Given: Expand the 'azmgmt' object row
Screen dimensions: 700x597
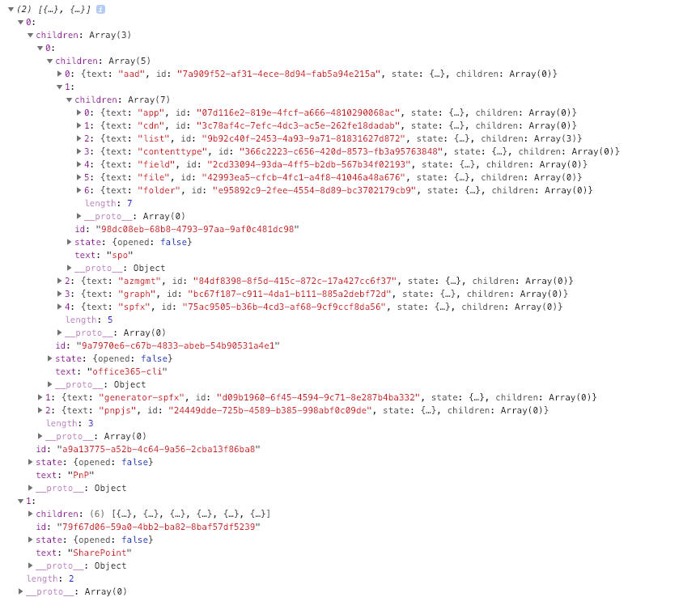Looking at the screenshot, I should coord(59,281).
